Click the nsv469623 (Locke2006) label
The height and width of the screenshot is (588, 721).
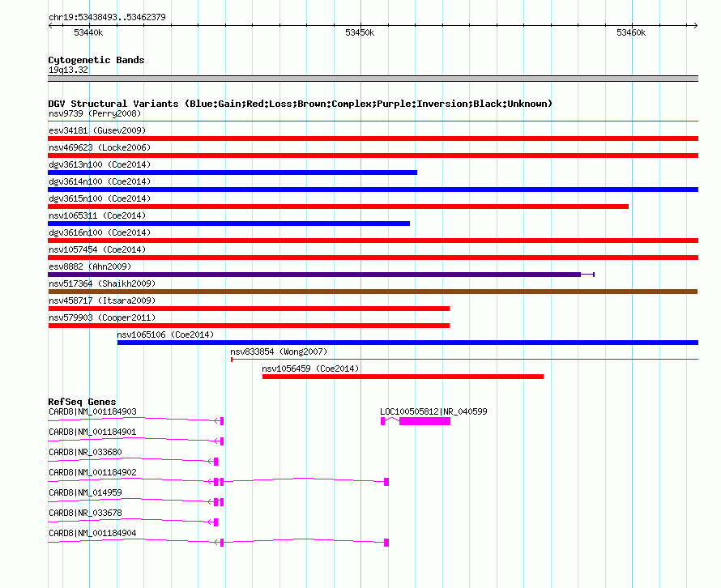click(x=100, y=147)
